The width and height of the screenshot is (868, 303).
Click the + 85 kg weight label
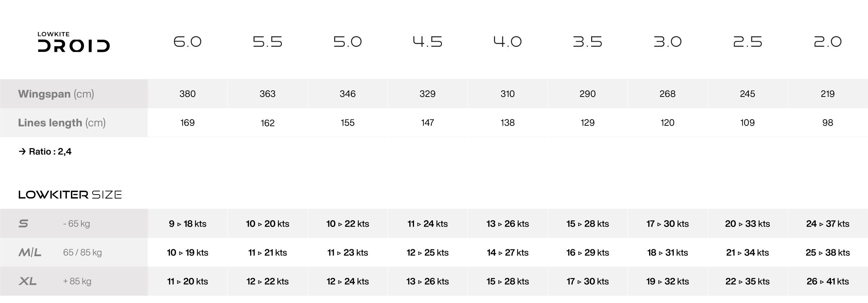pos(77,281)
